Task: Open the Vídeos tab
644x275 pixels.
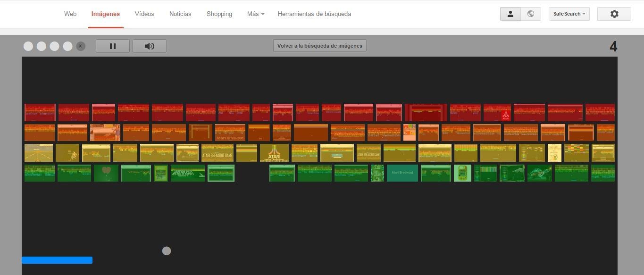Action: click(x=144, y=14)
